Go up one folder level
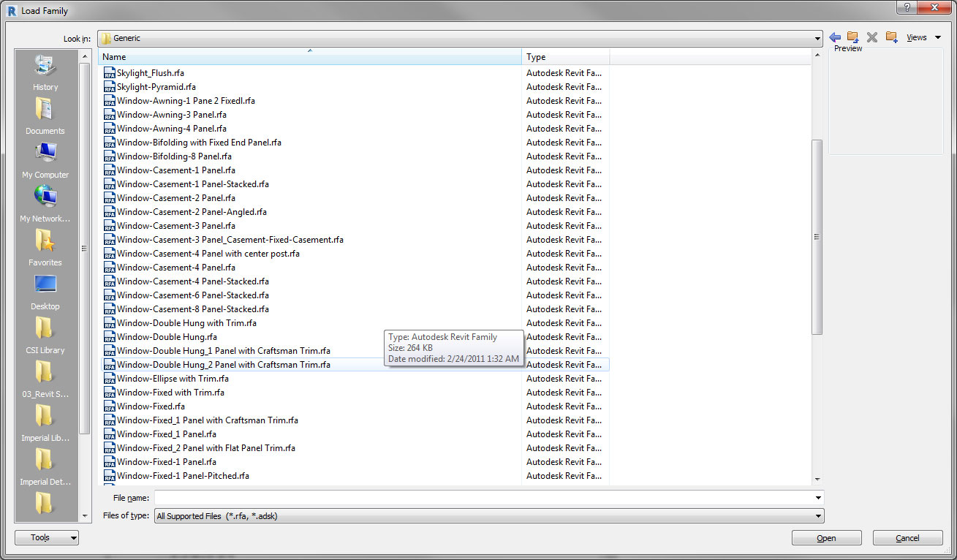The height and width of the screenshot is (560, 957). pyautogui.click(x=852, y=37)
